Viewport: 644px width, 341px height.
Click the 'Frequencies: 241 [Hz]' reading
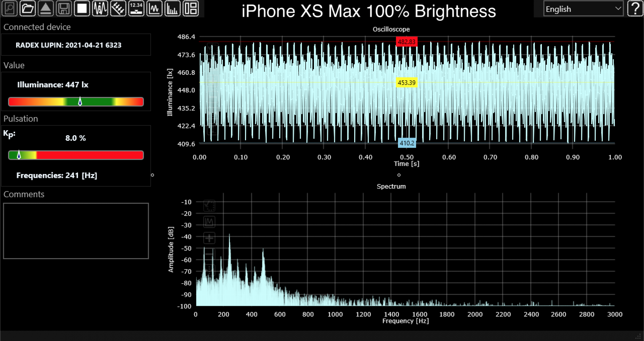(57, 175)
